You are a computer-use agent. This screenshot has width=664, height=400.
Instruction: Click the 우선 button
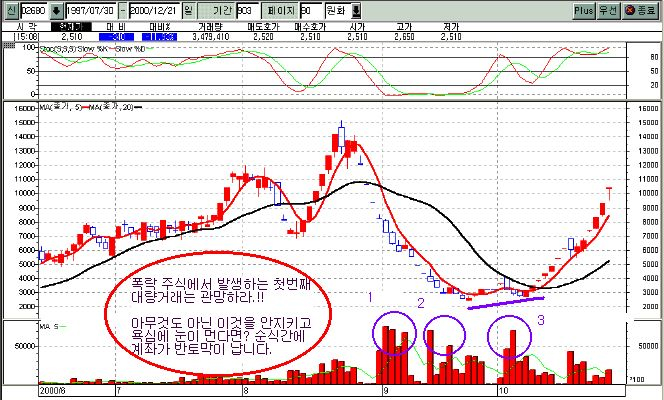[x=609, y=10]
